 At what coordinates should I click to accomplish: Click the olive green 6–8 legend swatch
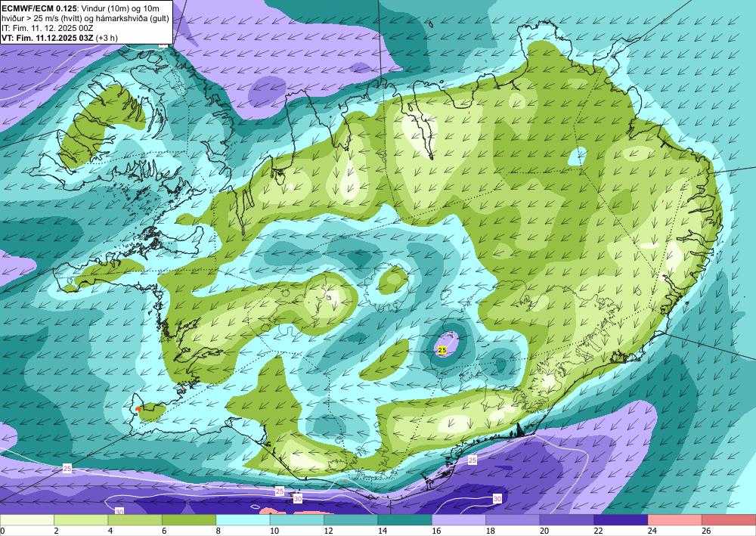pos(189,520)
